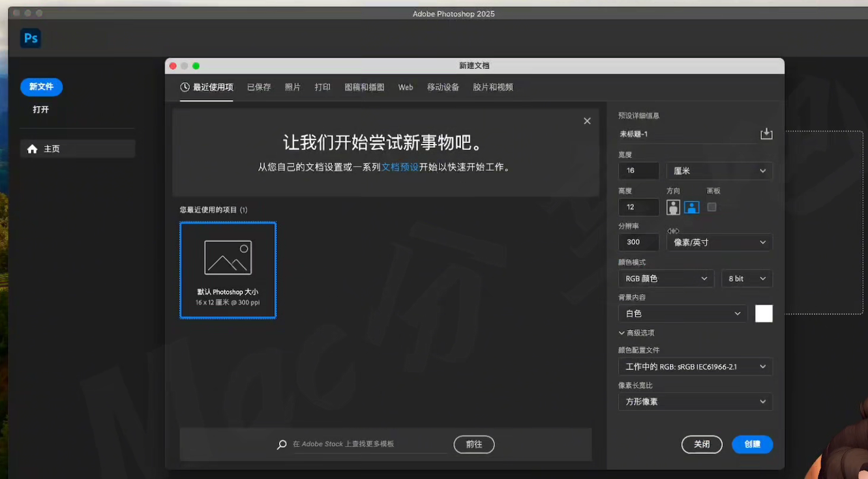Viewport: 868px width, 479px height.
Task: Click the search magnifier icon for Adobe Stock
Action: 282,444
